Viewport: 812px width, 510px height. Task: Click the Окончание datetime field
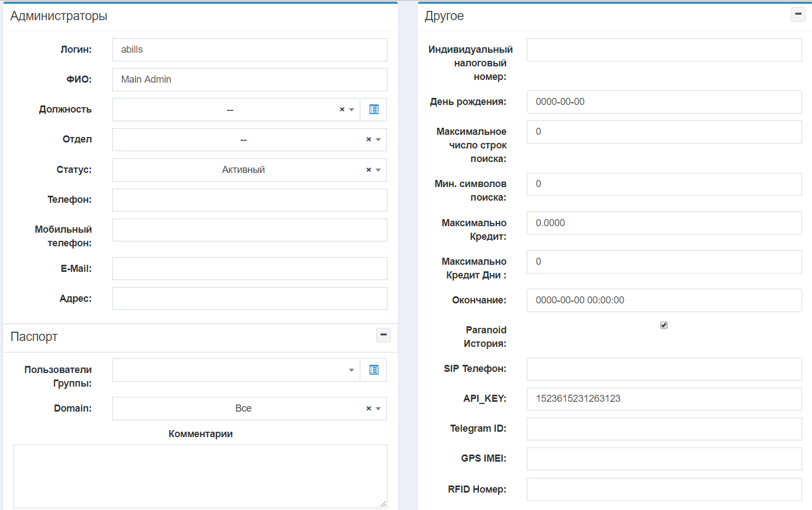point(664,300)
